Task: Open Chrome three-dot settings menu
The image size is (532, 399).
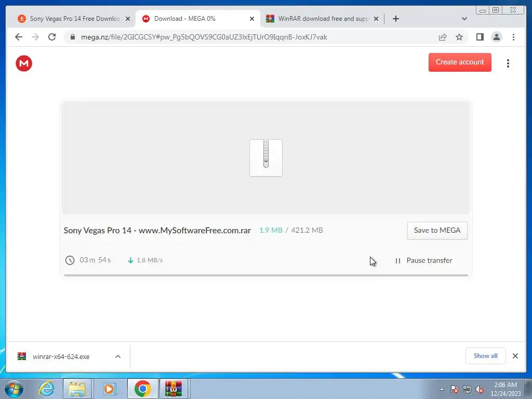Action: pos(513,37)
